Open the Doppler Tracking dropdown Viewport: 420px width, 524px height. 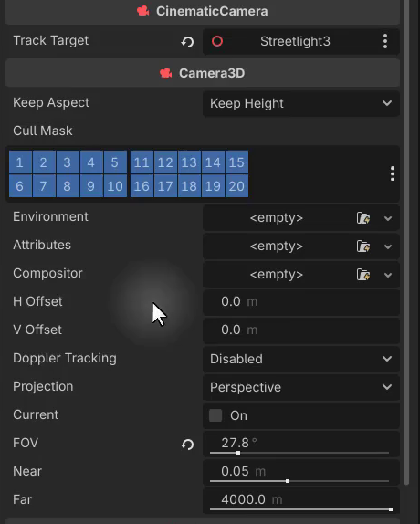(x=301, y=359)
